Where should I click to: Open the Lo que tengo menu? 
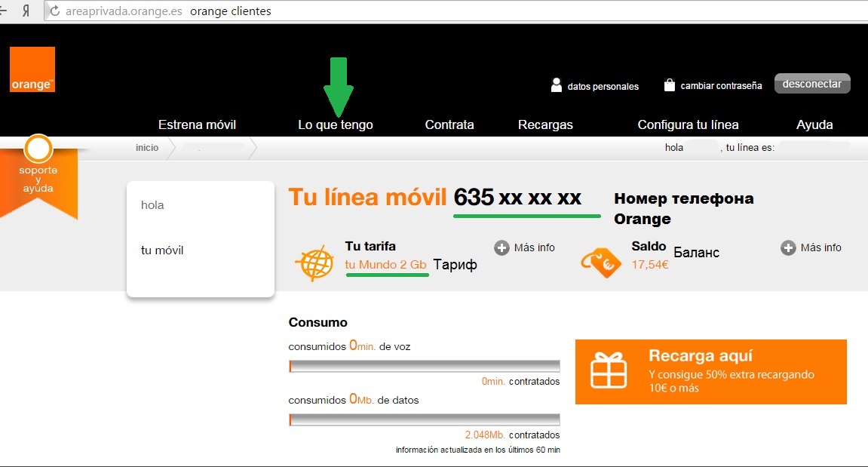336,124
